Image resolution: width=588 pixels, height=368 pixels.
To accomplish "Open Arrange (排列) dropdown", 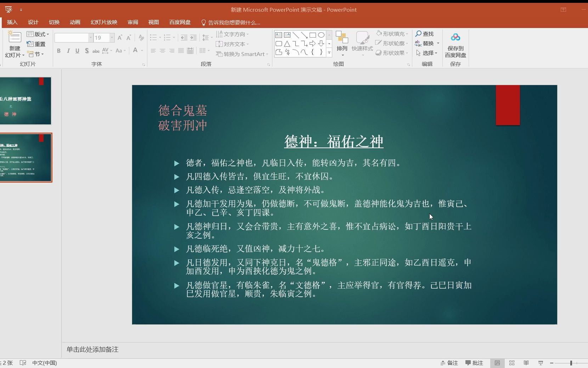I will 342,43.
